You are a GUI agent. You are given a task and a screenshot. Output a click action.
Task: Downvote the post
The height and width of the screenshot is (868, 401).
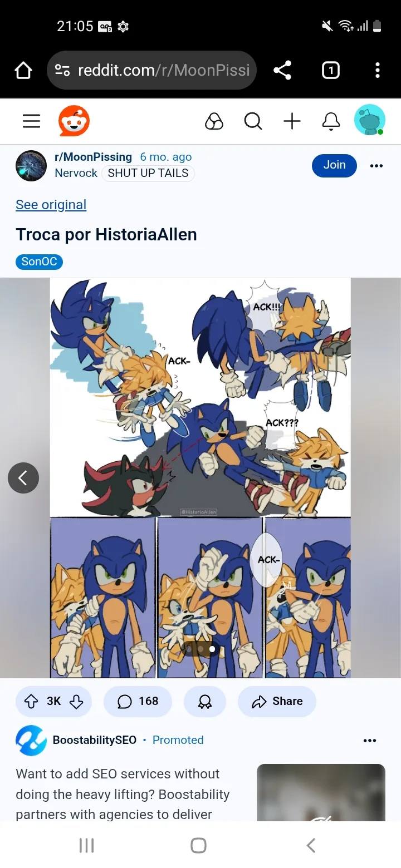pyautogui.click(x=76, y=702)
